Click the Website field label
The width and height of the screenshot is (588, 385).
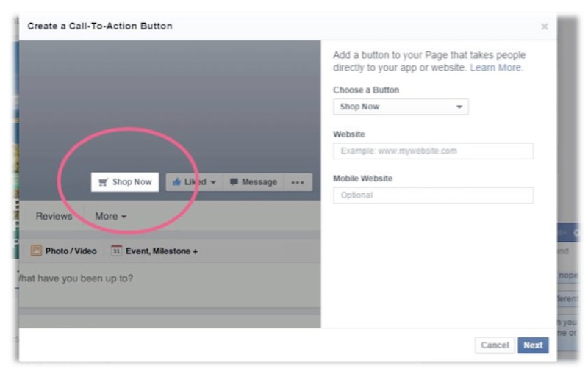point(348,134)
